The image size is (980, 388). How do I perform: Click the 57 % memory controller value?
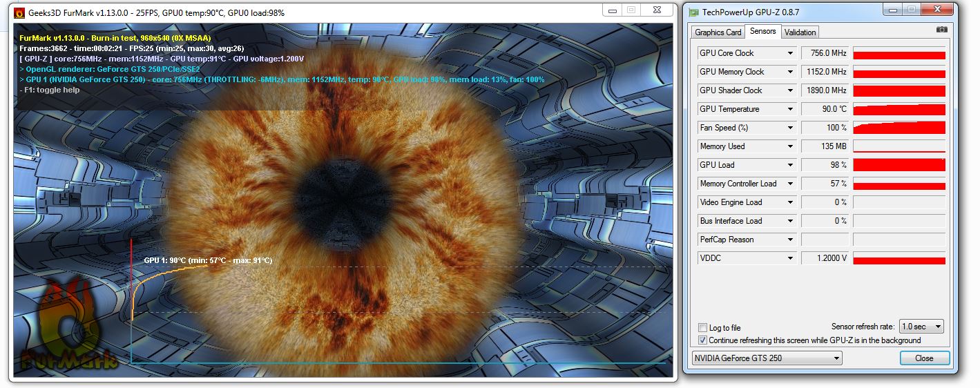[x=825, y=184]
